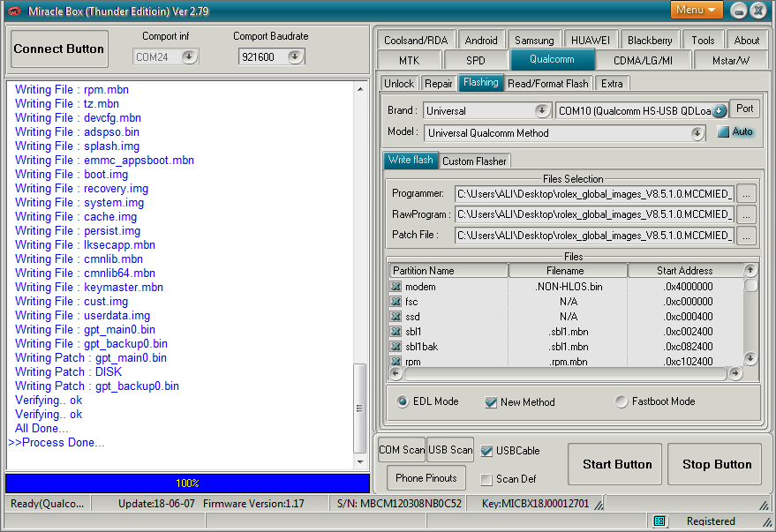Image resolution: width=776 pixels, height=532 pixels.
Task: Click the log panel scroll-up arrow
Action: (360, 89)
